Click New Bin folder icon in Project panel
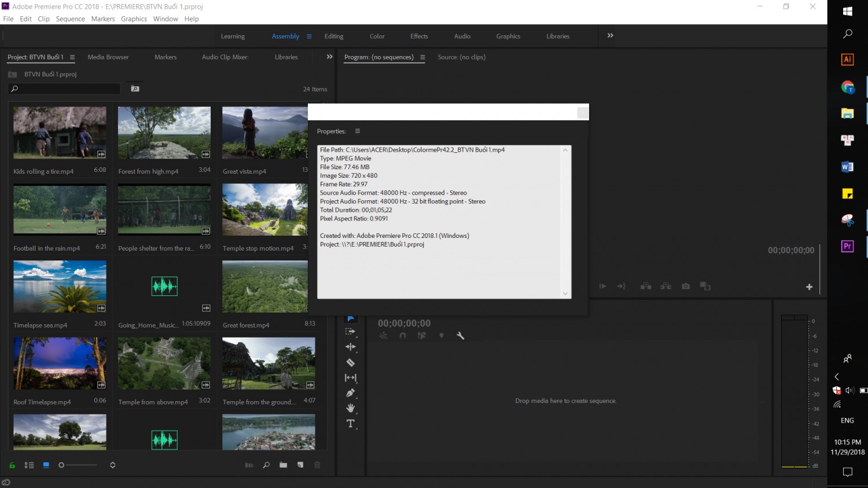The image size is (868, 488). (x=283, y=465)
